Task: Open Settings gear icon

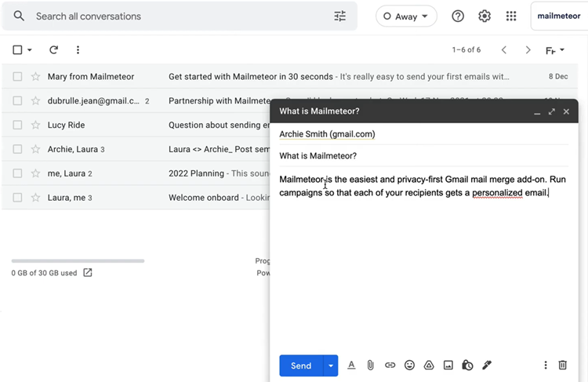Action: tap(485, 16)
